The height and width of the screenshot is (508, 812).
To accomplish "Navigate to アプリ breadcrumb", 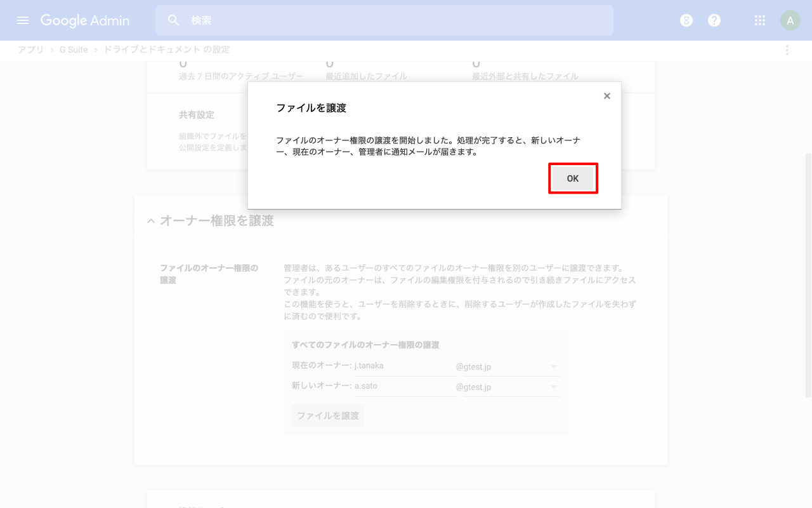I will pos(30,50).
